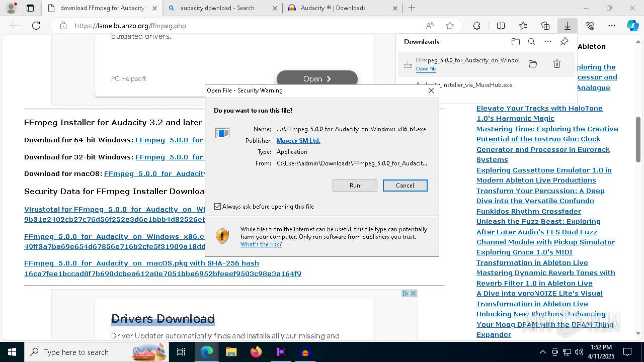Image resolution: width=644 pixels, height=362 pixels.
Task: Open Browser essentials heart icon
Action: pyautogui.click(x=590, y=26)
